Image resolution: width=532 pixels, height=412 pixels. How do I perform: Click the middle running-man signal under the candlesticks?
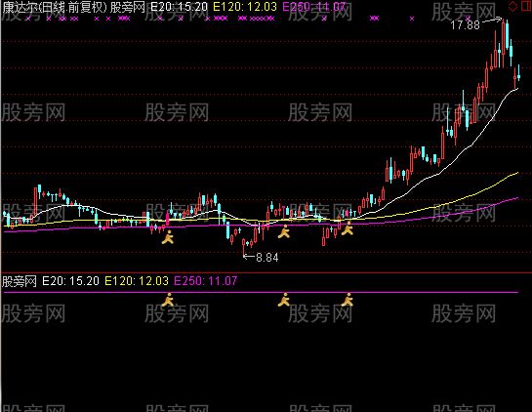click(x=284, y=231)
